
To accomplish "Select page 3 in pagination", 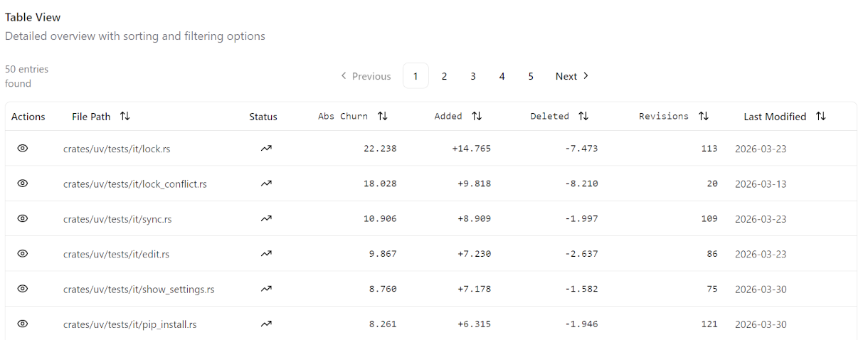I will [473, 76].
